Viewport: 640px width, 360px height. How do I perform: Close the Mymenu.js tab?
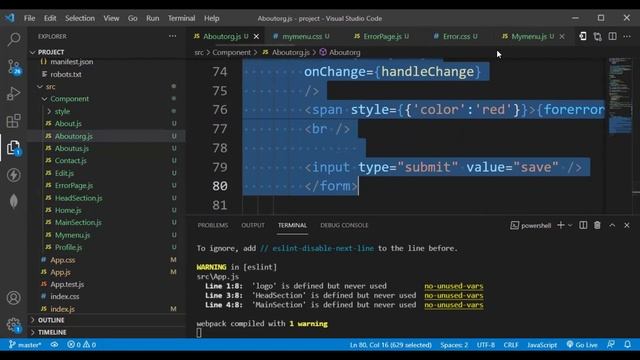pos(562,36)
